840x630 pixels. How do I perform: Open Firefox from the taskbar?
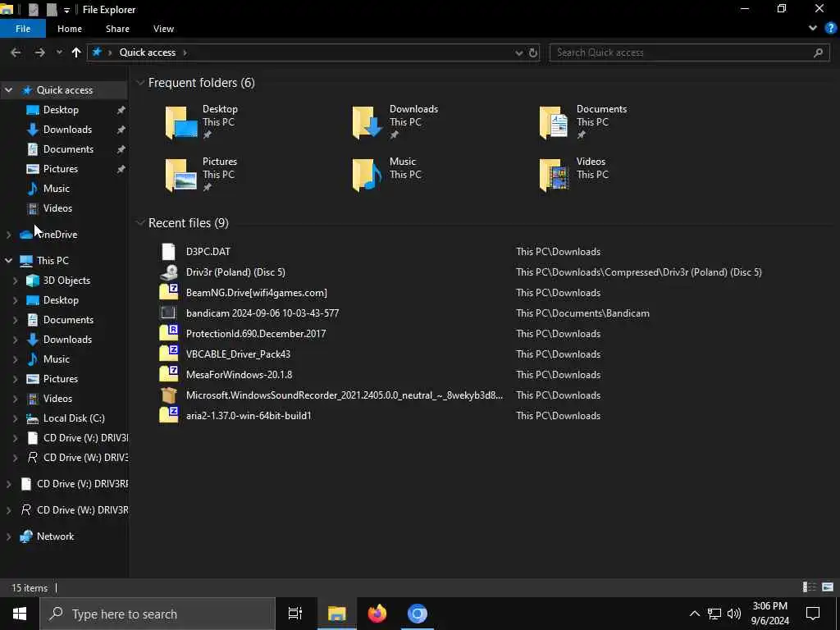coord(377,614)
